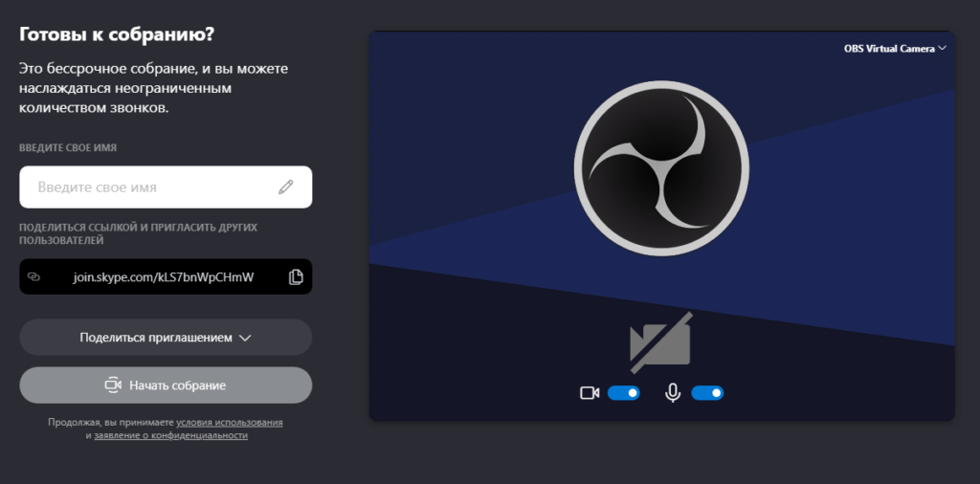The height and width of the screenshot is (484, 980).
Task: Click the crossed-out camera icon in preview
Action: (x=660, y=341)
